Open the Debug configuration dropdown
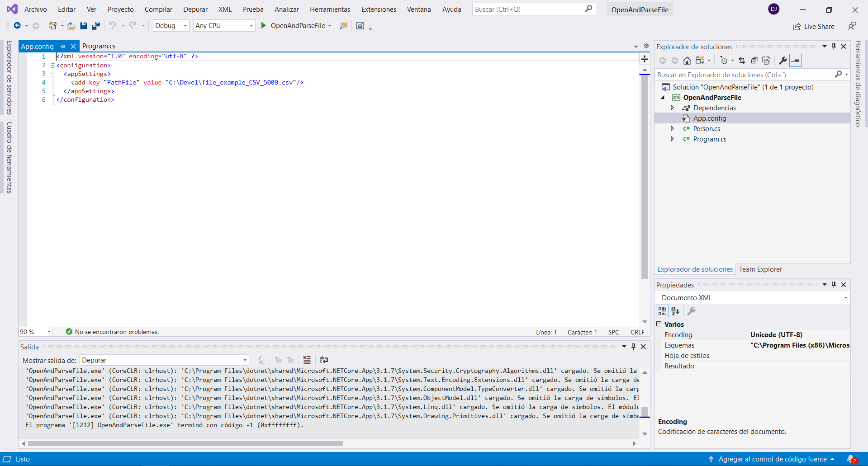The image size is (868, 466). 171,26
